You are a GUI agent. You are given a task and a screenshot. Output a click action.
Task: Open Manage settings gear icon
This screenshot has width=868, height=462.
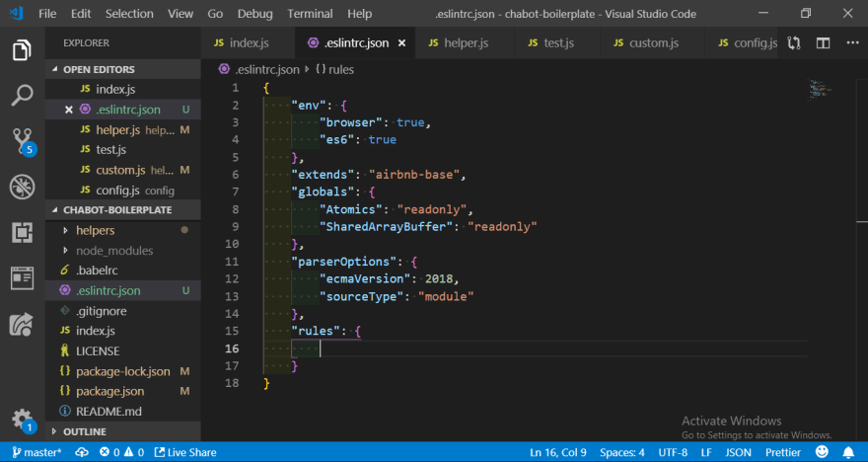tap(22, 420)
